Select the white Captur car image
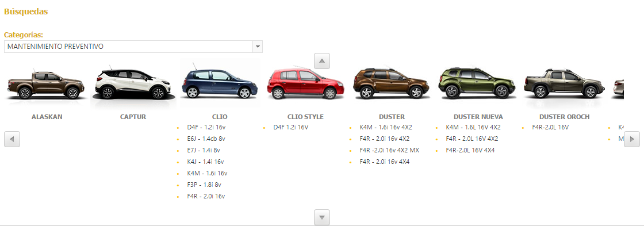 (x=133, y=84)
